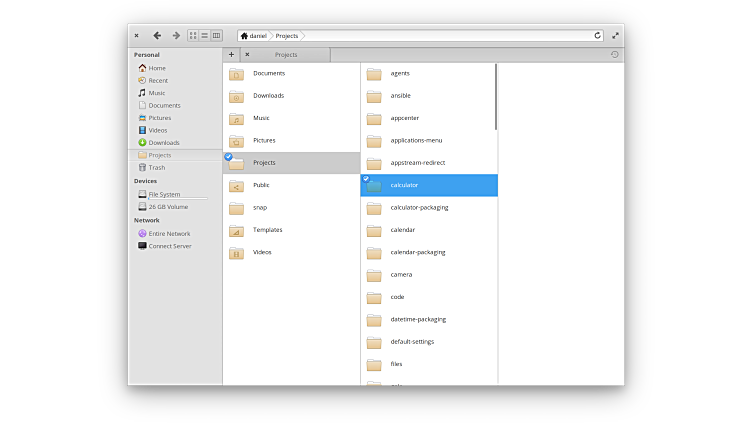
Task: Switch to list view mode
Action: 204,35
